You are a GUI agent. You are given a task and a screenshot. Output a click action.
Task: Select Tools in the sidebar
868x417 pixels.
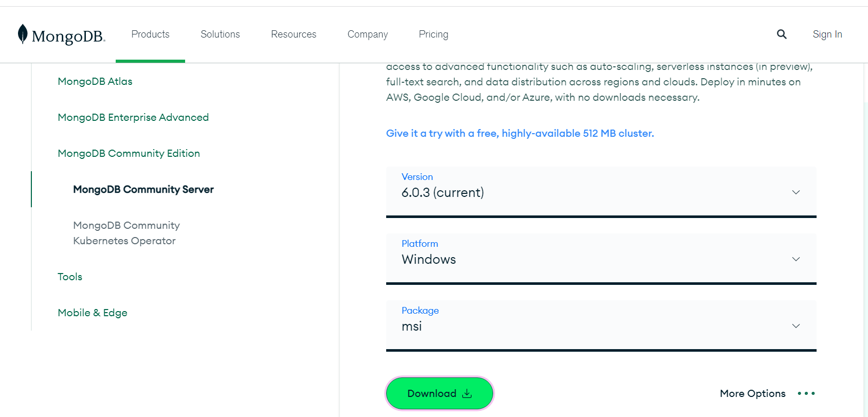point(70,277)
